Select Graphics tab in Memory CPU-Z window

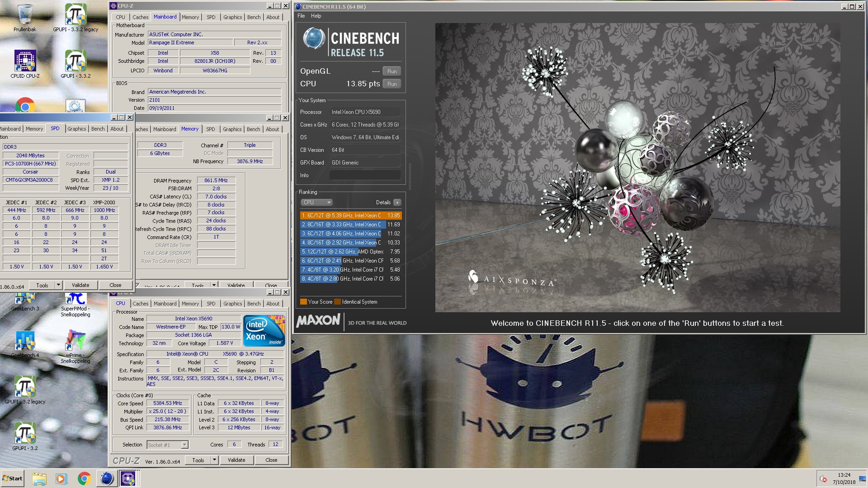[x=232, y=129]
